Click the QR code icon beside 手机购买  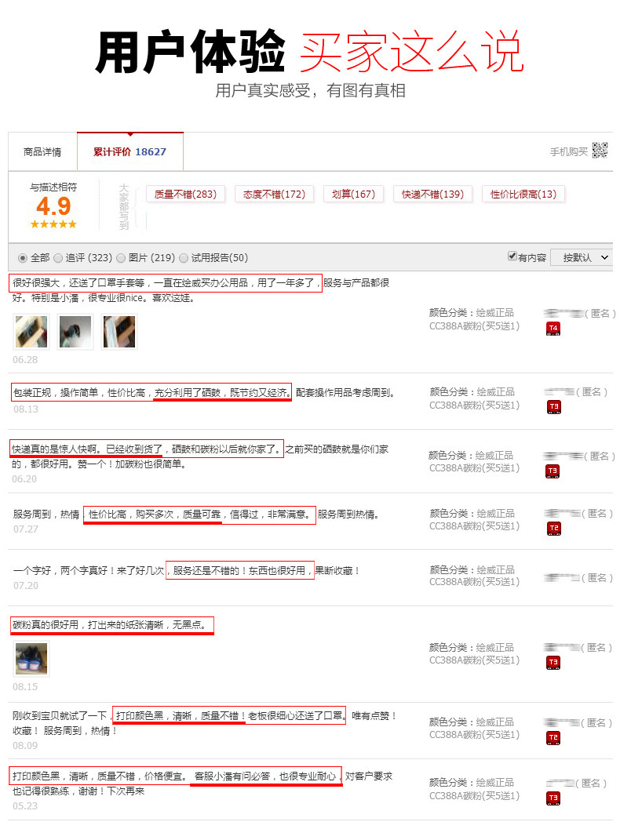pos(600,151)
